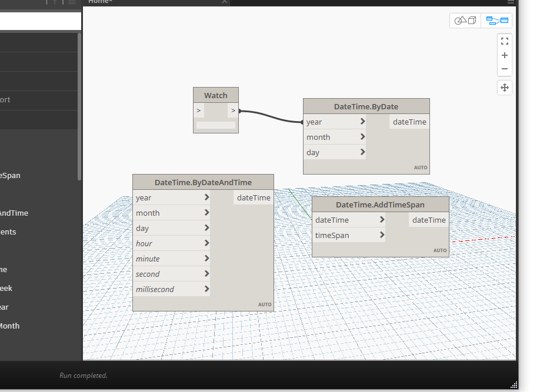This screenshot has height=392, width=540.
Task: Select TimeSpan entry in the library
Action: pyautogui.click(x=11, y=175)
